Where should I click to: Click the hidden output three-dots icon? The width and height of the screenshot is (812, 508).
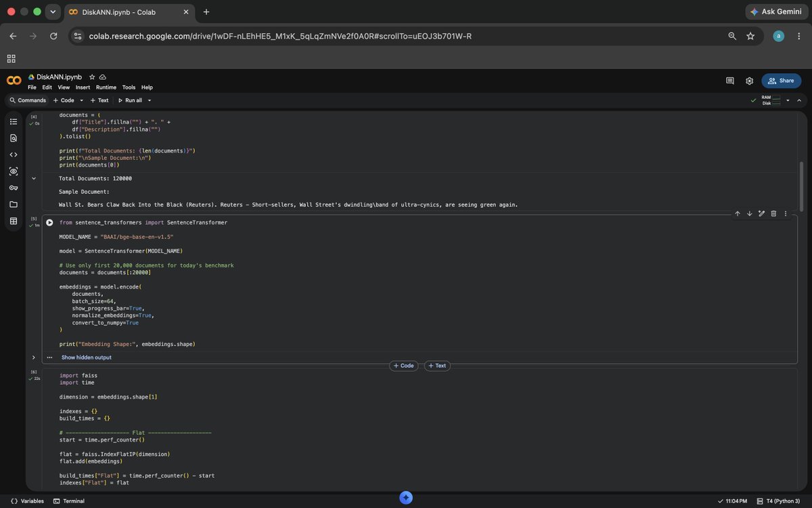click(x=49, y=357)
